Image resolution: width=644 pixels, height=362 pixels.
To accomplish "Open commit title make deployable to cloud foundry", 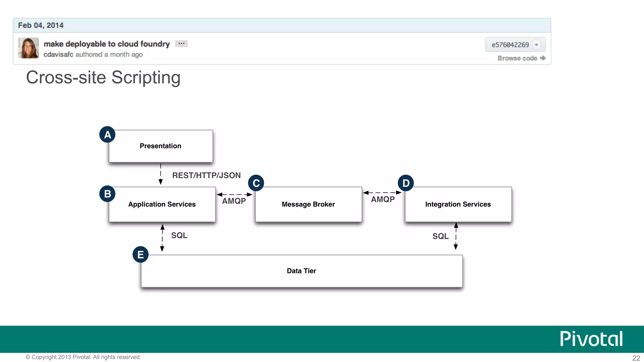I will (x=107, y=44).
